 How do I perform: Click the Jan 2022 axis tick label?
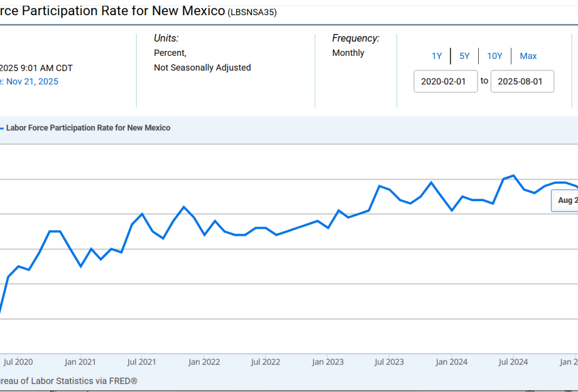coord(204,362)
